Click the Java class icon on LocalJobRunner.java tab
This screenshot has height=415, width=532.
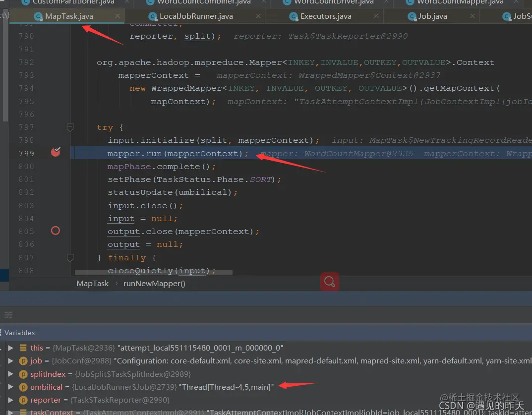(153, 16)
